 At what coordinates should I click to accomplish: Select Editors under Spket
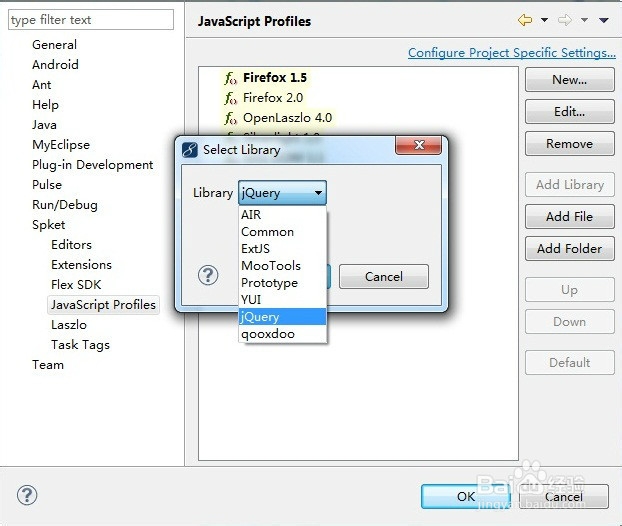(x=71, y=245)
